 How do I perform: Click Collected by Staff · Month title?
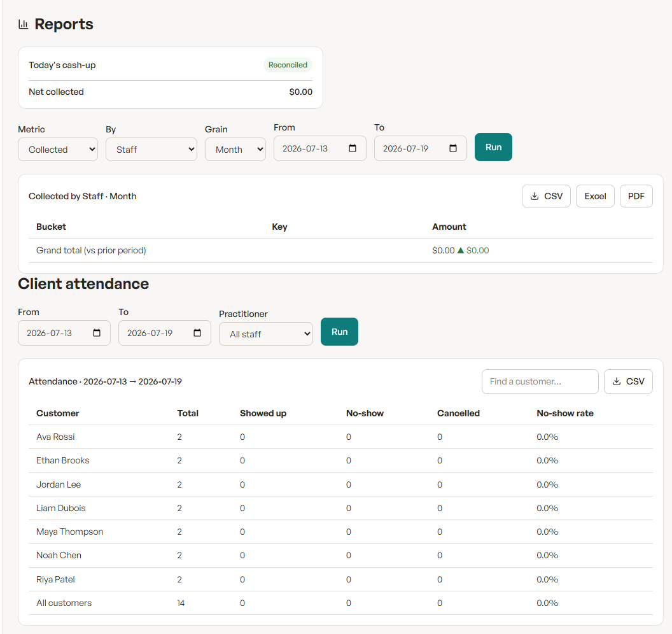83,196
